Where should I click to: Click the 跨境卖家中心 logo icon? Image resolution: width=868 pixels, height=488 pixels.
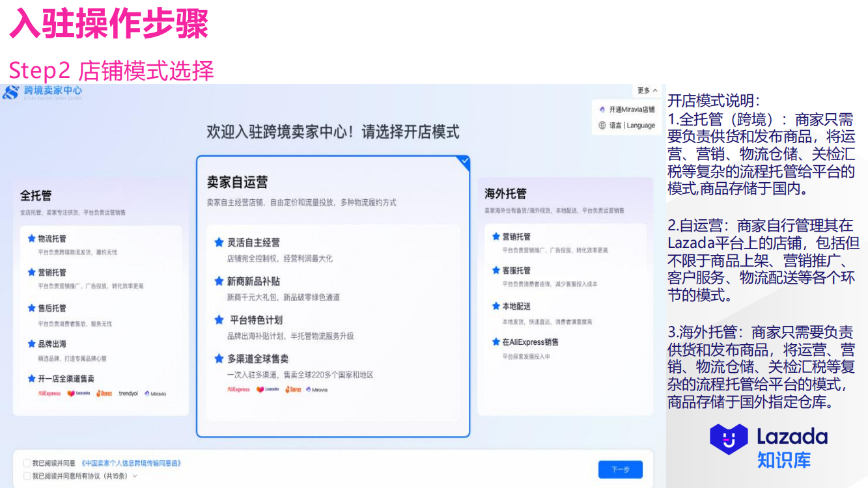[x=12, y=92]
